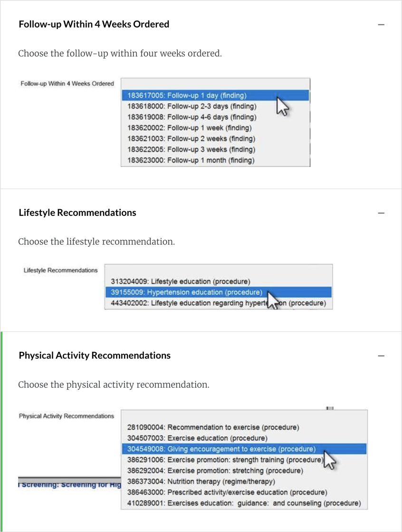Pick Follow-up 1 month (finding)
The width and height of the screenshot is (402, 532).
click(191, 160)
